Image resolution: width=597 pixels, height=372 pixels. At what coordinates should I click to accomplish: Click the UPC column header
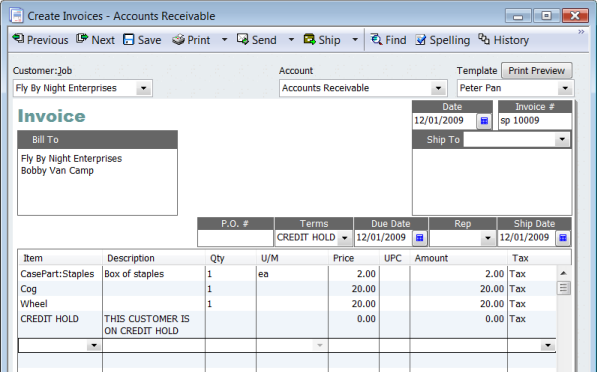(394, 258)
